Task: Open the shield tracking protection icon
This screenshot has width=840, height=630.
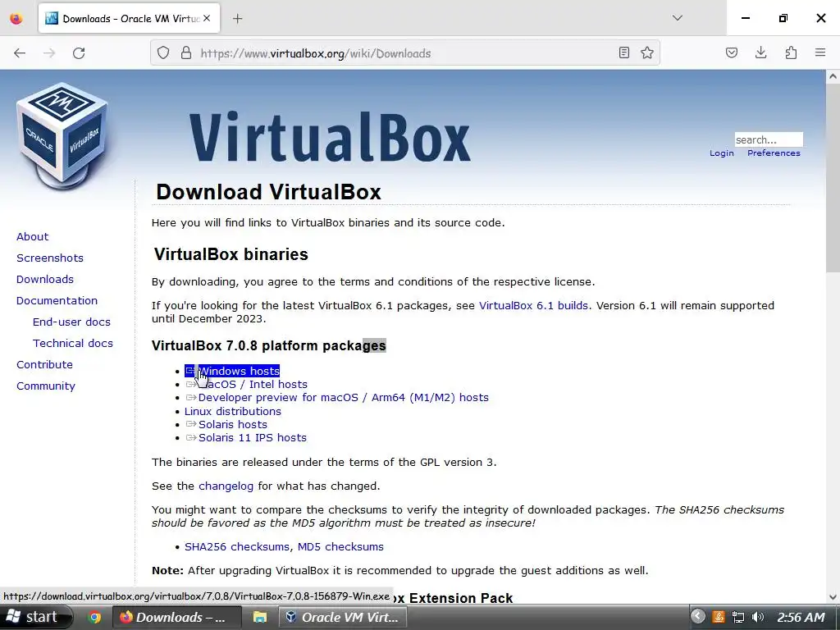Action: point(163,53)
